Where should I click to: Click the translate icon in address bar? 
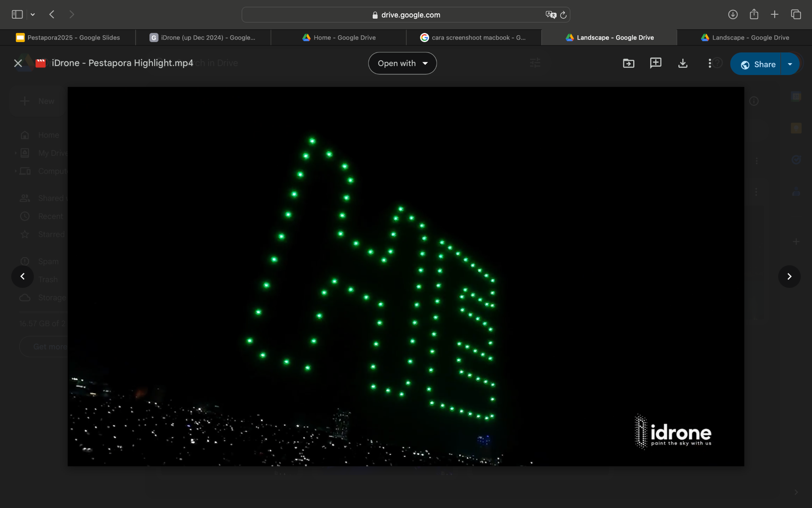(x=551, y=15)
